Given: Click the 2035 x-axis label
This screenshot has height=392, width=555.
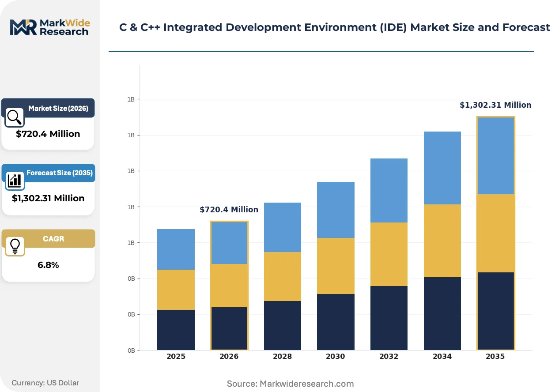Looking at the screenshot, I should click(495, 357).
